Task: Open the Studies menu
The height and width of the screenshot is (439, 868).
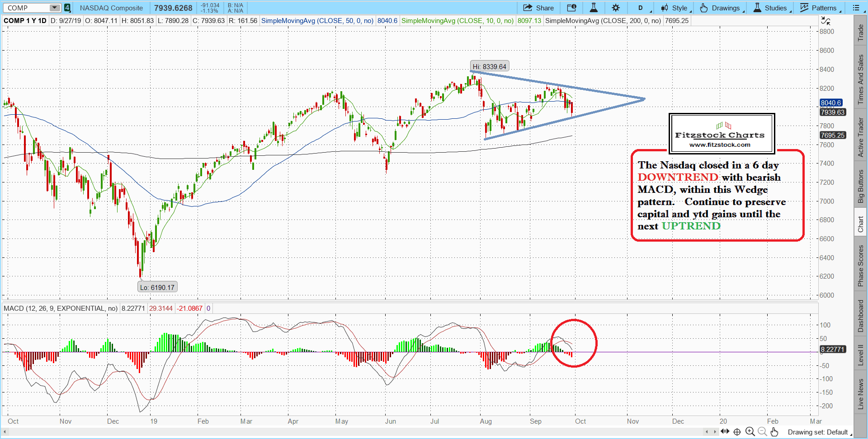Action: click(770, 8)
